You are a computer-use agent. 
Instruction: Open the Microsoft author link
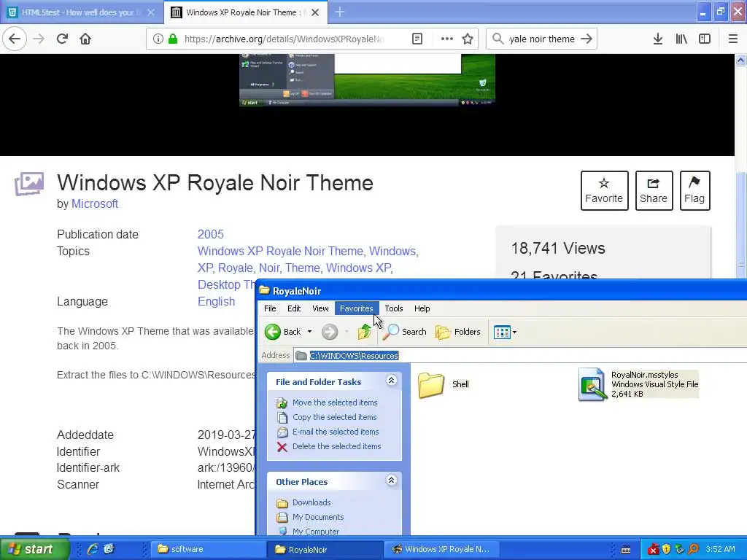(x=95, y=204)
